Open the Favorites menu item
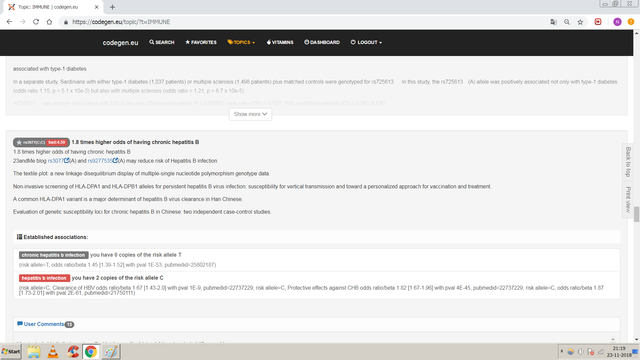The height and width of the screenshot is (360, 640). [x=201, y=42]
